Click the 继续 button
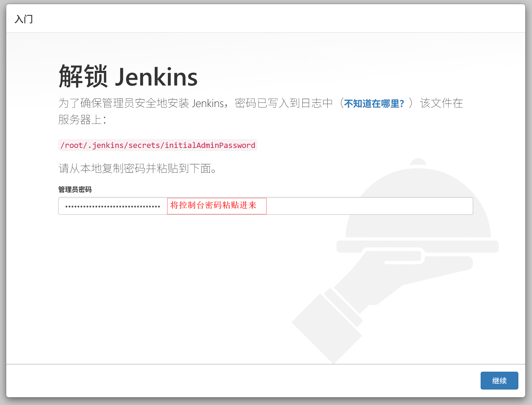 tap(499, 380)
